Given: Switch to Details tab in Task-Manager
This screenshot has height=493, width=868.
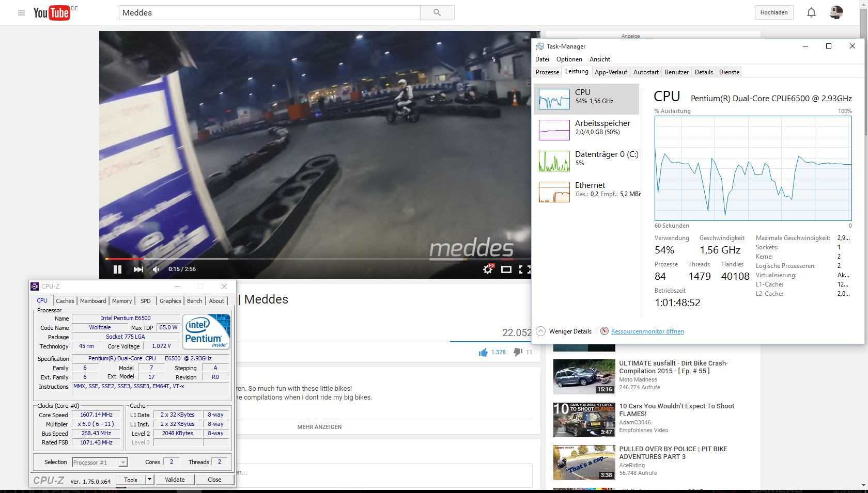Looking at the screenshot, I should (x=704, y=72).
